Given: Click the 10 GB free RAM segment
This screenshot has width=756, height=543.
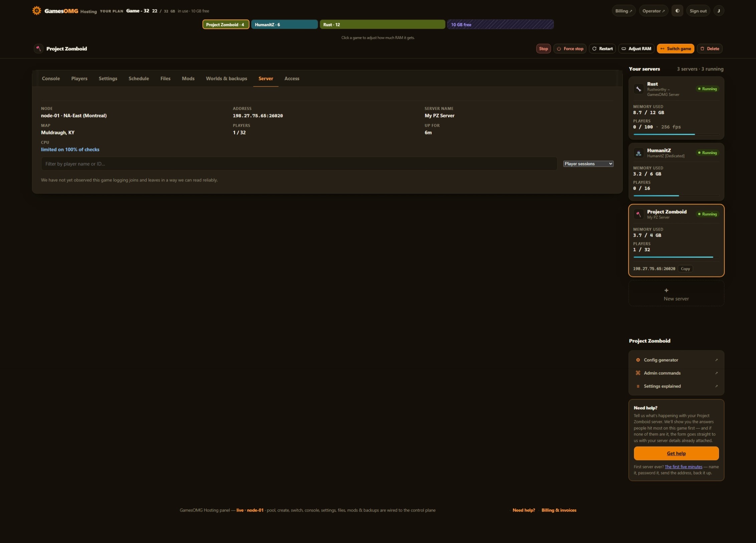Looking at the screenshot, I should [x=500, y=24].
